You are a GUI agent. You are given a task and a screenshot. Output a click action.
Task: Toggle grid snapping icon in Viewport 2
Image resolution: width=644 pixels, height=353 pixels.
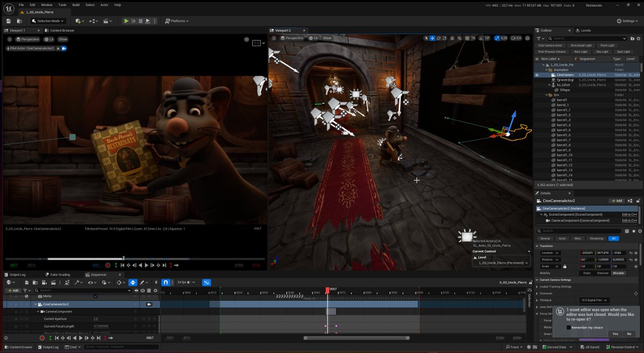coord(467,38)
